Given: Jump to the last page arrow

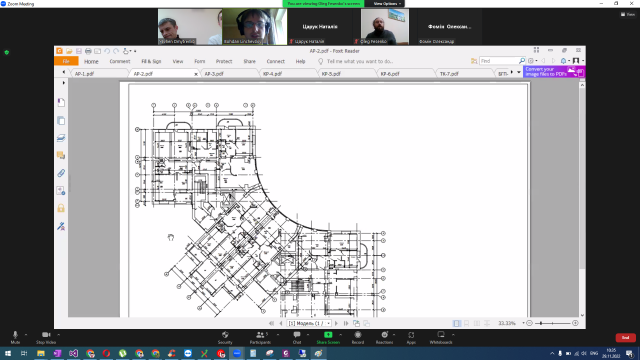Looking at the screenshot, I should [x=346, y=323].
